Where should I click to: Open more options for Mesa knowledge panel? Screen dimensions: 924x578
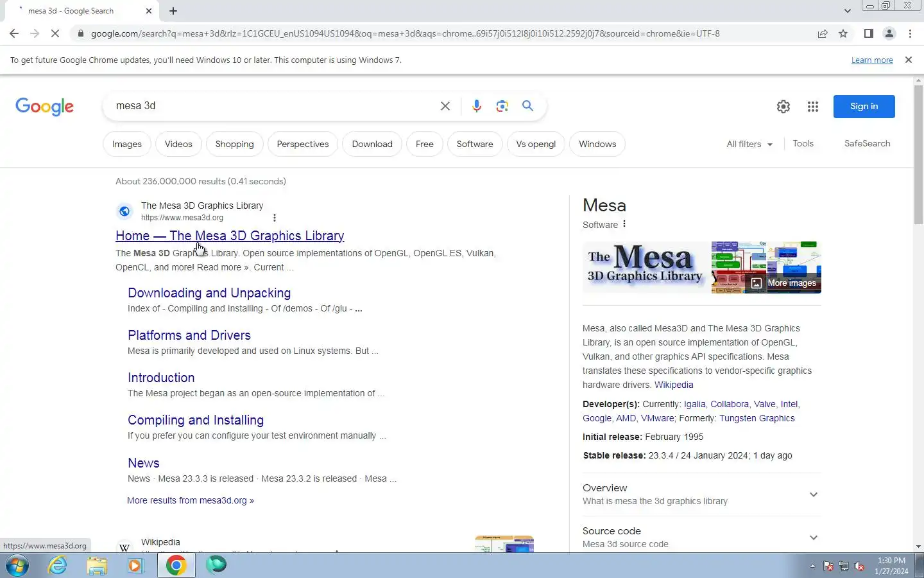[624, 224]
